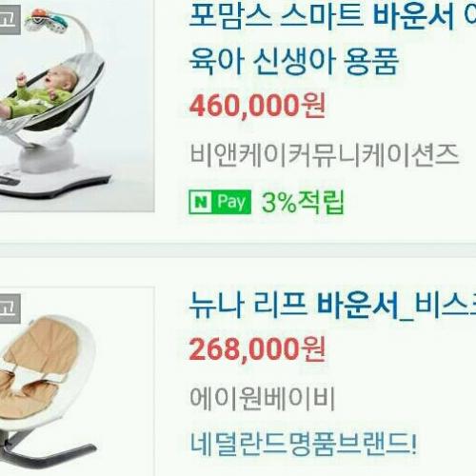Image resolution: width=476 pixels, height=476 pixels.
Task: Click the baby in the 포맘스 photo
Action: click(x=40, y=92)
